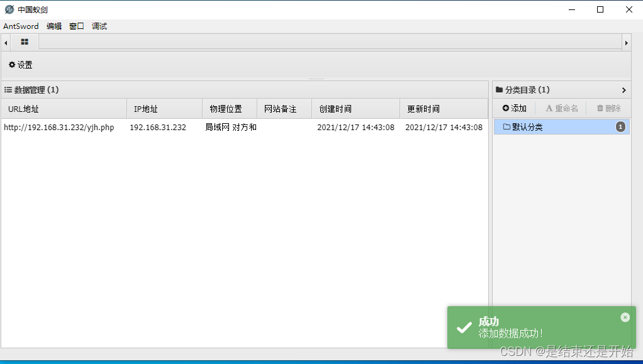Click the creation time 2021/12/17 14:43:08 cell
The height and width of the screenshot is (364, 643).
coord(355,128)
